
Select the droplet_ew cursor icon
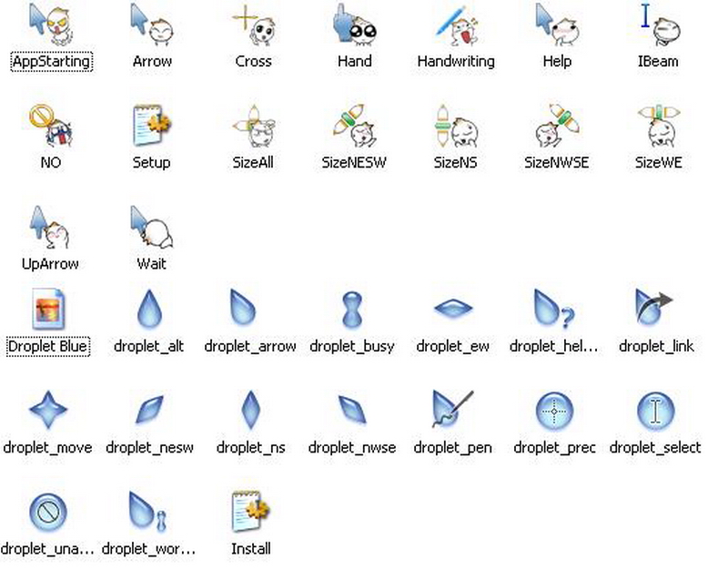(x=453, y=308)
